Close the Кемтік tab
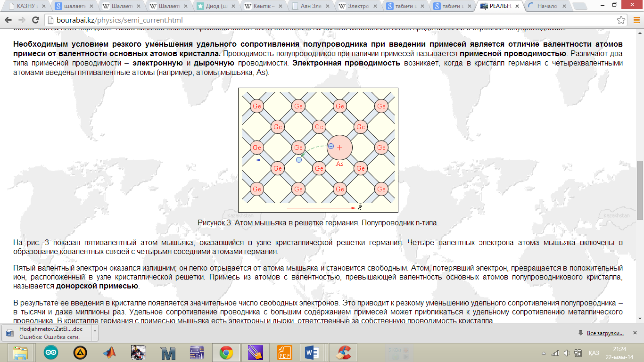This screenshot has height=362, width=644. pos(281,7)
